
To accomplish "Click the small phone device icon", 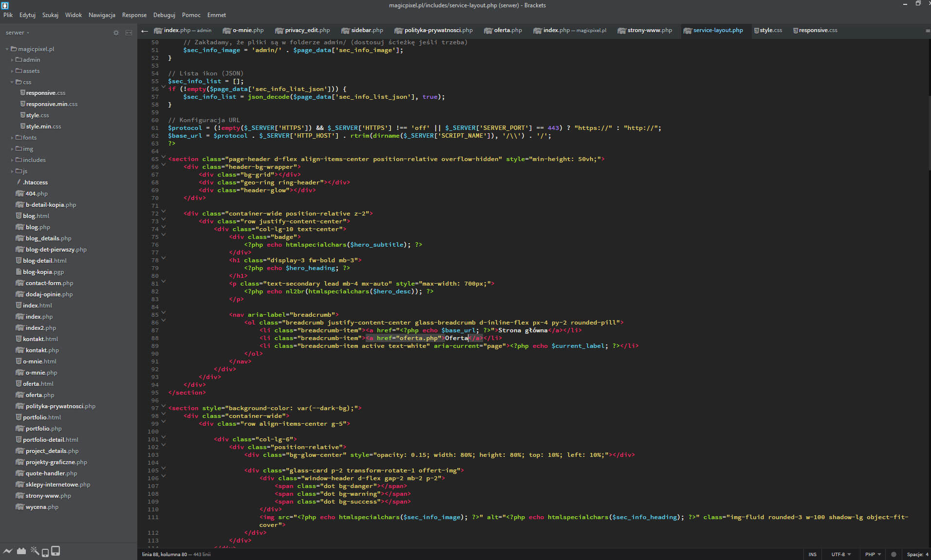I will [x=45, y=552].
